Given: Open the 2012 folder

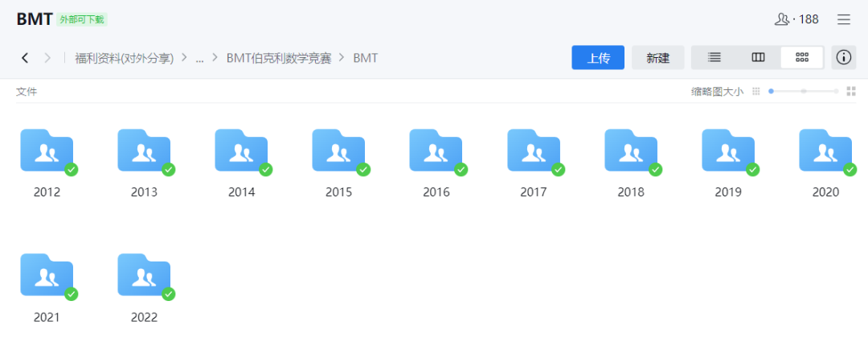Looking at the screenshot, I should [47, 150].
